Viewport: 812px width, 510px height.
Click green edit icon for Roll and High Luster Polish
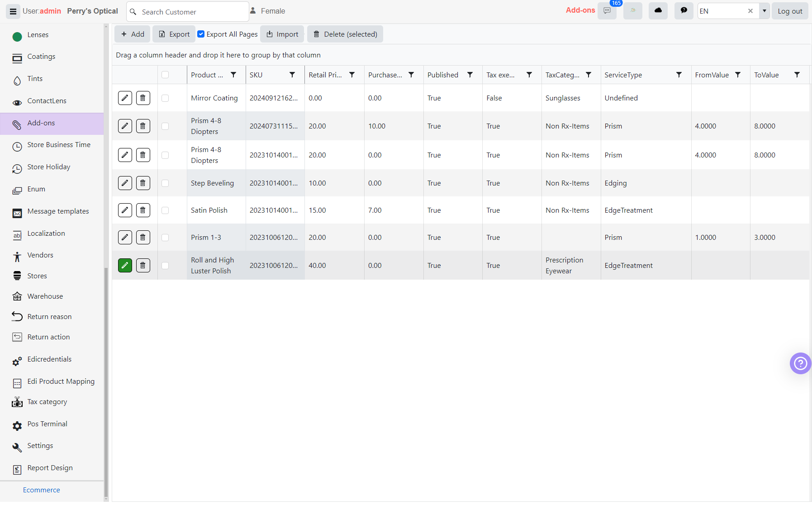pos(125,265)
